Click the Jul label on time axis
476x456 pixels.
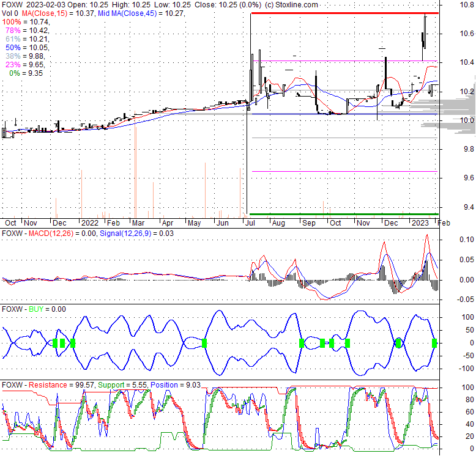click(251, 223)
